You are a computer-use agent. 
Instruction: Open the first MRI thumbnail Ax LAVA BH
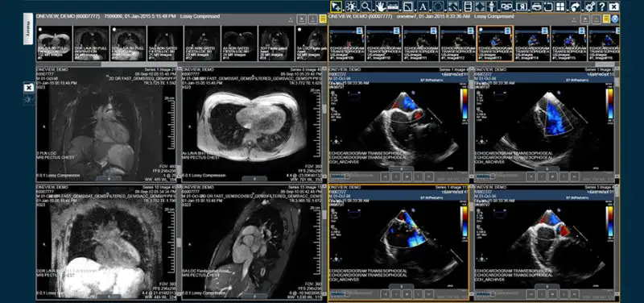[54, 44]
